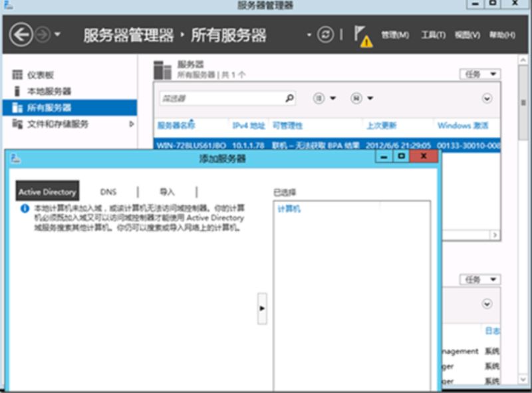The width and height of the screenshot is (532, 393).
Task: Open the 管理(M) menu
Action: click(395, 35)
